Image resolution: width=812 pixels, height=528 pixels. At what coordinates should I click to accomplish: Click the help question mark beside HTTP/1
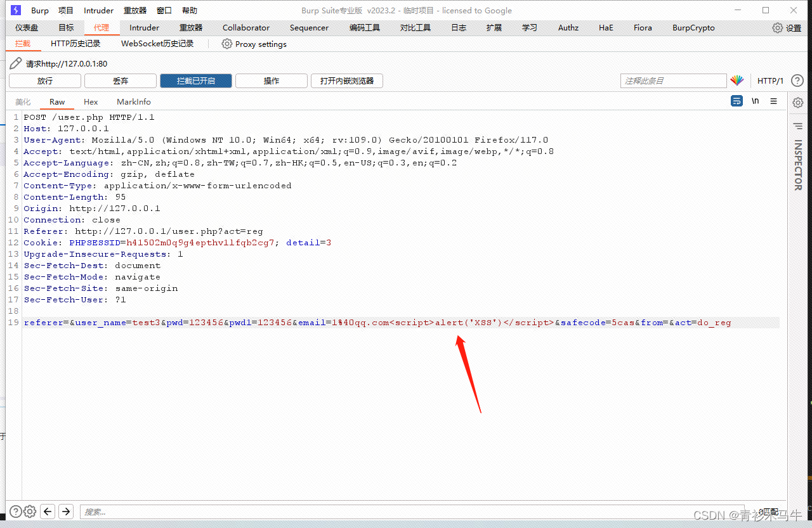pos(797,80)
